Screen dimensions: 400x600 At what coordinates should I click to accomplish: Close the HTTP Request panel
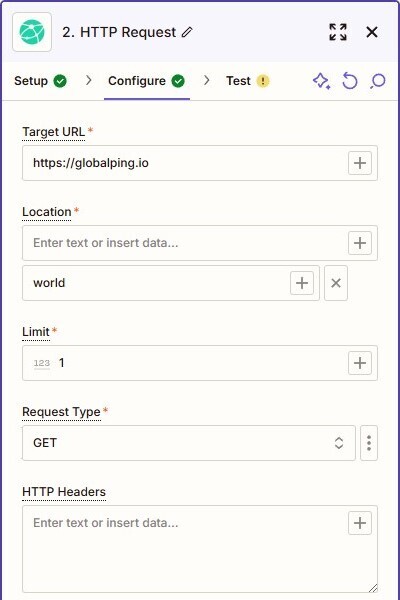click(x=372, y=32)
